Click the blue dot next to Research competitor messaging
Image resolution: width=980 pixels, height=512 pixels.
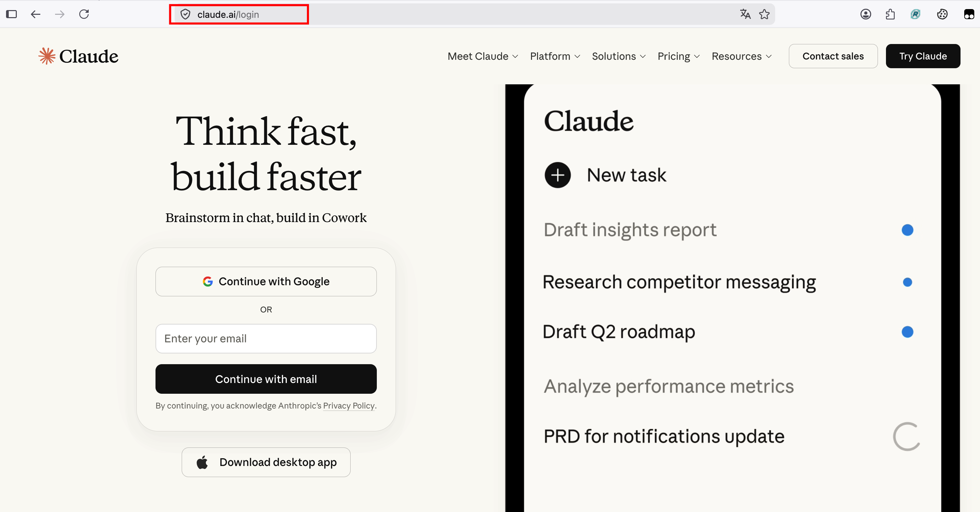pos(907,282)
